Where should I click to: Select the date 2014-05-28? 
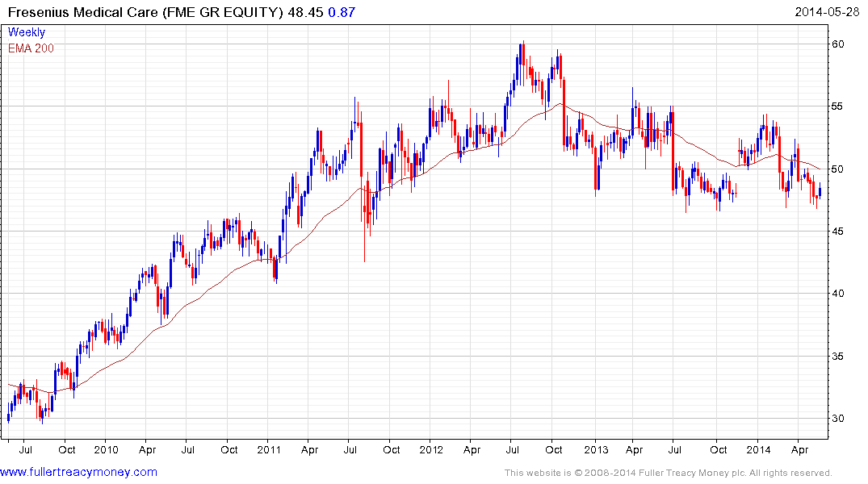pos(827,12)
